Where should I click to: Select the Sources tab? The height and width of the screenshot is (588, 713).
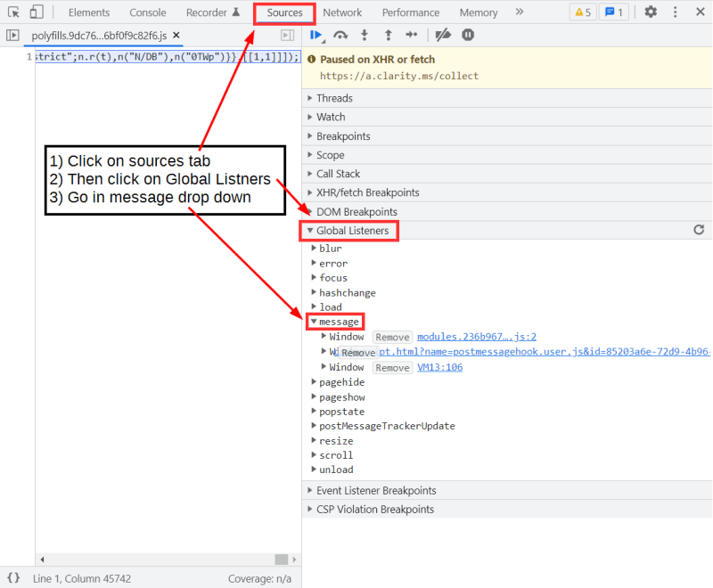pos(284,12)
